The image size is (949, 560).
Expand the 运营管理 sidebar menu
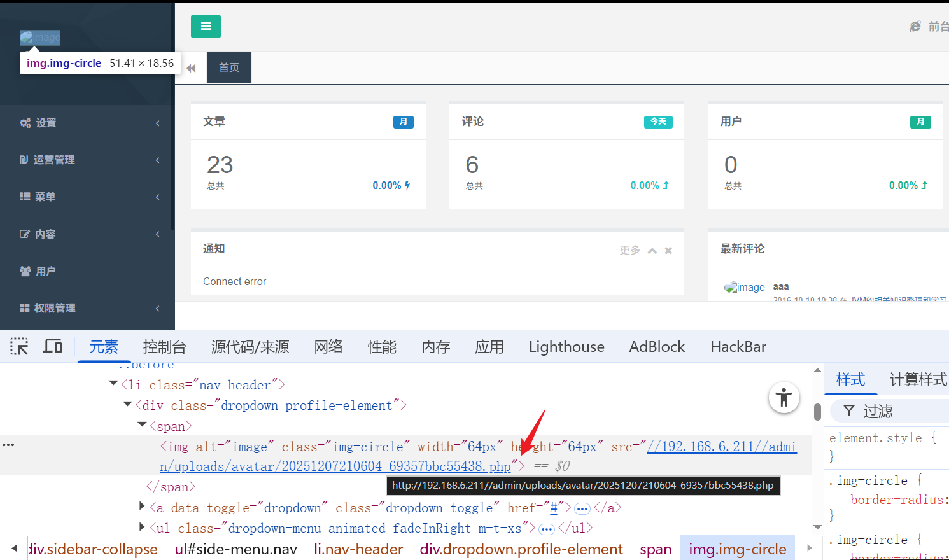pos(54,160)
